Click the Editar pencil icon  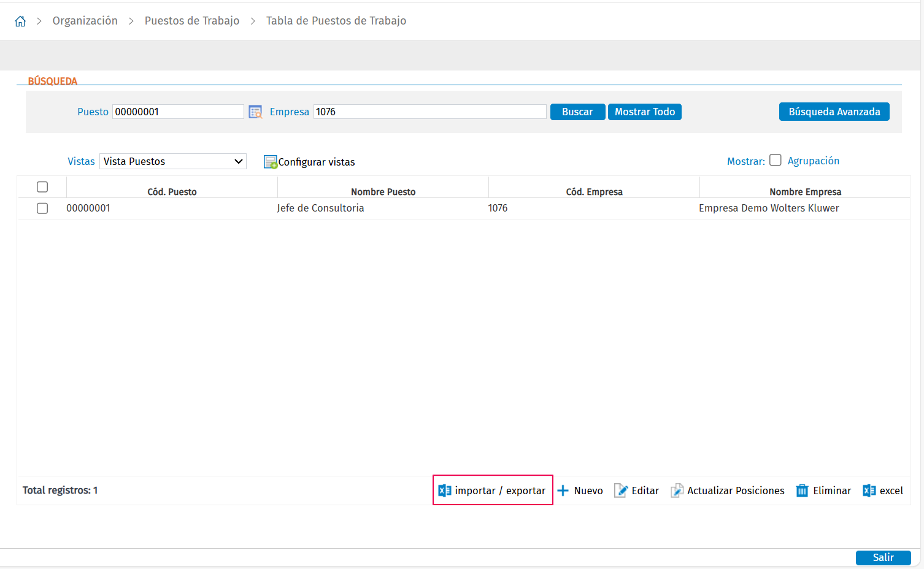621,491
